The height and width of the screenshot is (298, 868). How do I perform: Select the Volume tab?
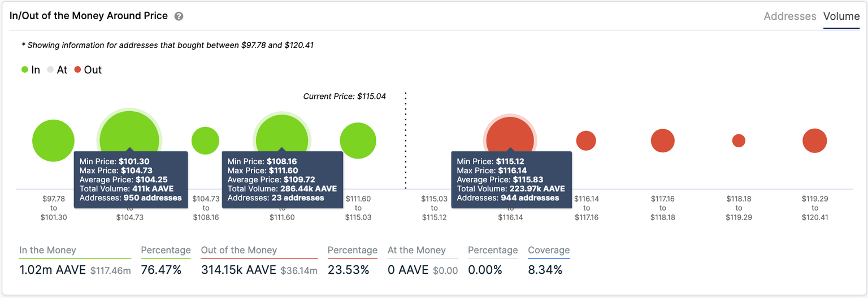[x=841, y=16]
